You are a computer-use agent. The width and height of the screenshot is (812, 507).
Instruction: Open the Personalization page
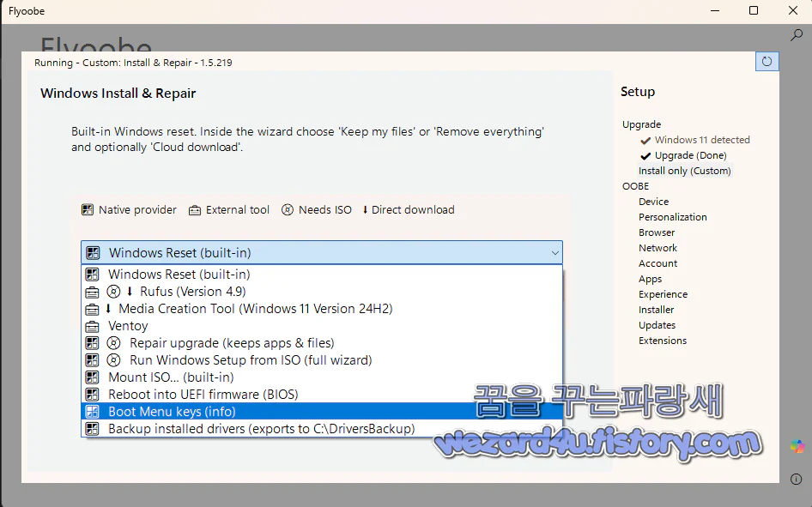tap(673, 217)
